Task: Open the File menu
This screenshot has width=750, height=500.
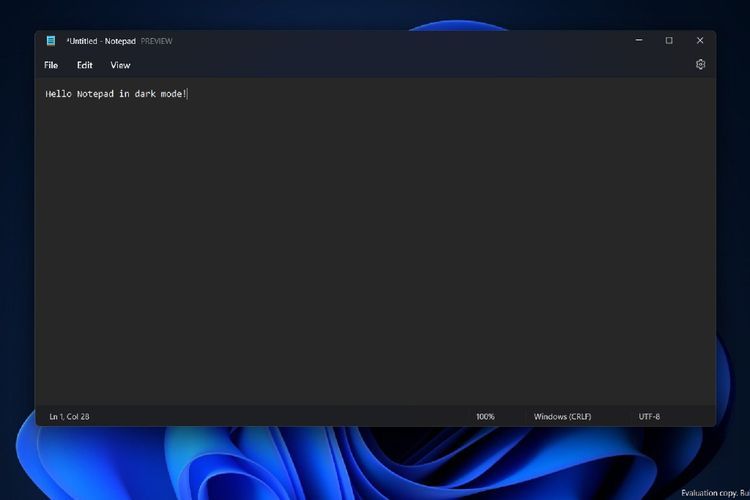Action: tap(51, 65)
